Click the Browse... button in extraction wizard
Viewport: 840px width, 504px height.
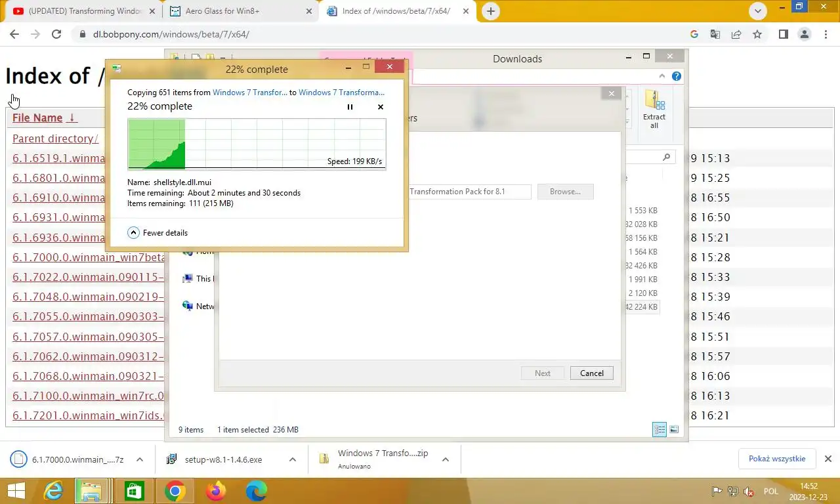565,192
